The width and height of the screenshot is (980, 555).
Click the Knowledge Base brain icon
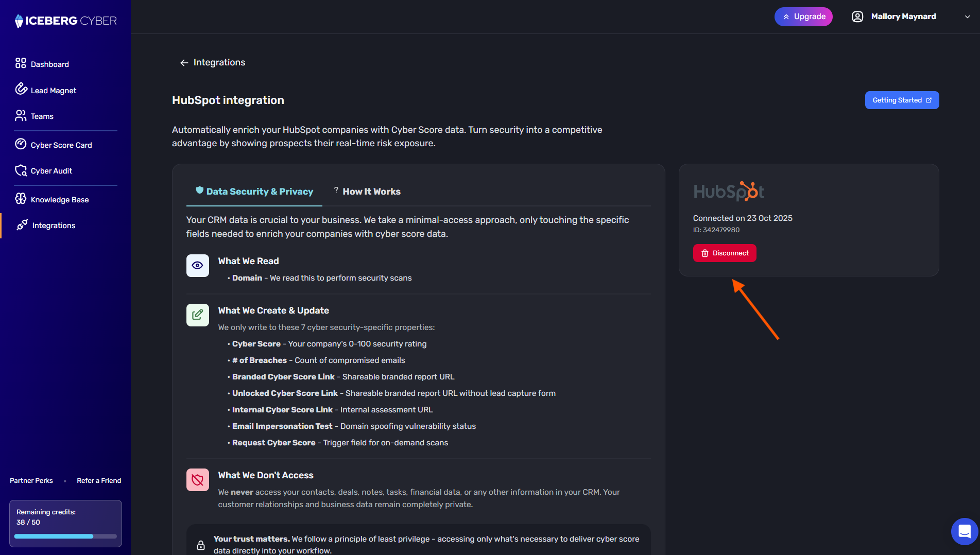click(x=21, y=198)
